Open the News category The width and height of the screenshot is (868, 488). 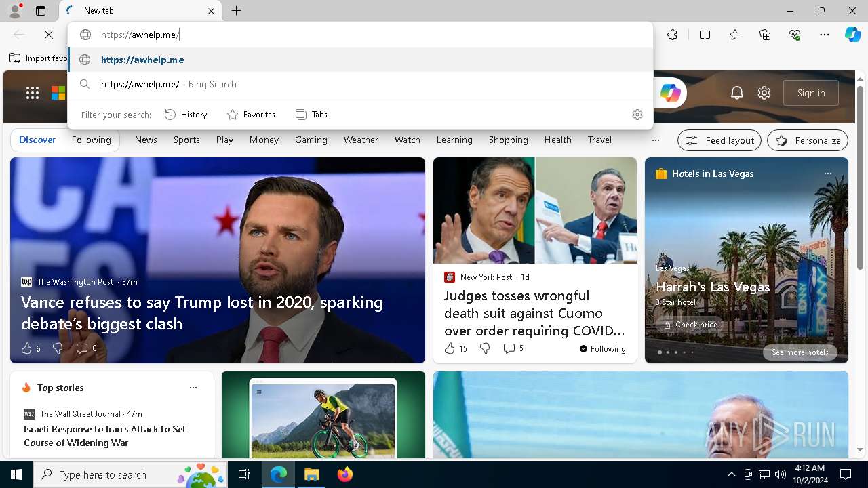click(x=146, y=140)
